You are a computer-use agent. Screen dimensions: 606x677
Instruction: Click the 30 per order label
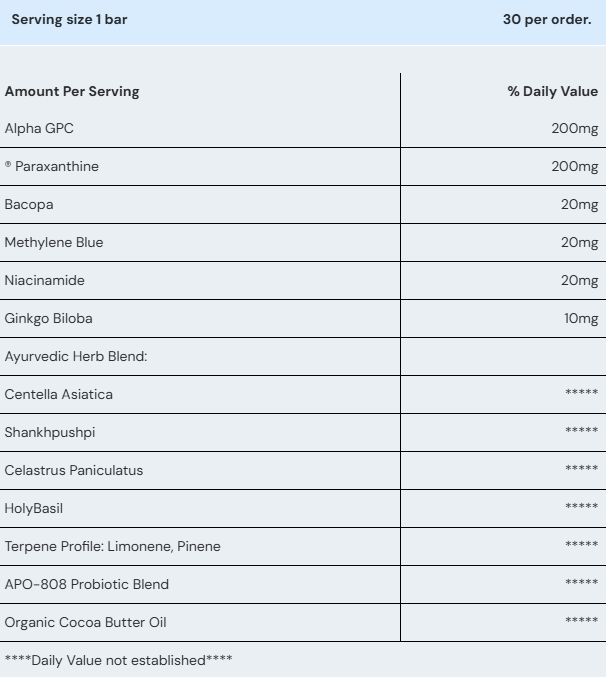(547, 20)
